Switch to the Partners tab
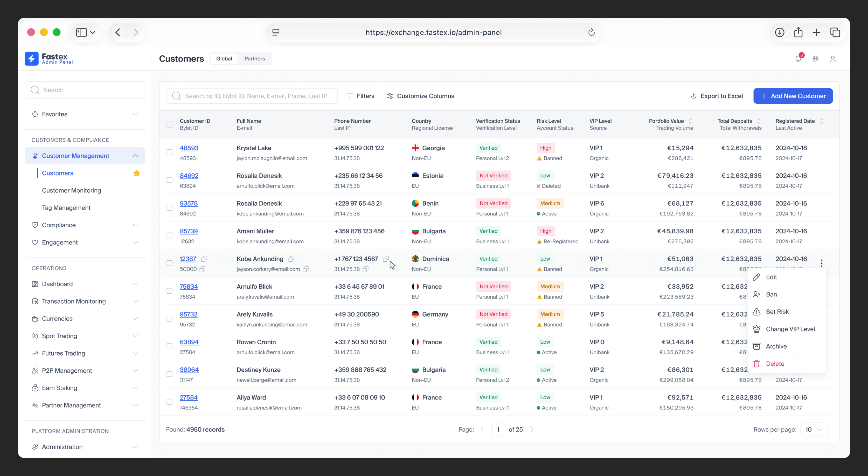Image resolution: width=868 pixels, height=476 pixels. pyautogui.click(x=254, y=58)
